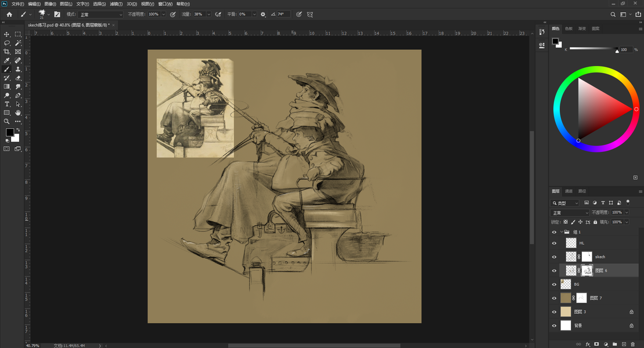
Task: Open brush settings panel icon
Action: pos(57,14)
